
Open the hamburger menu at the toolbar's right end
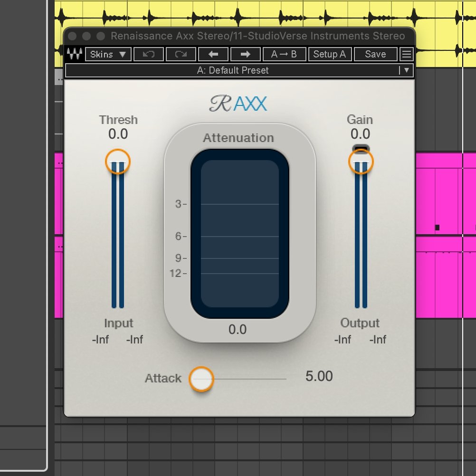tap(407, 54)
